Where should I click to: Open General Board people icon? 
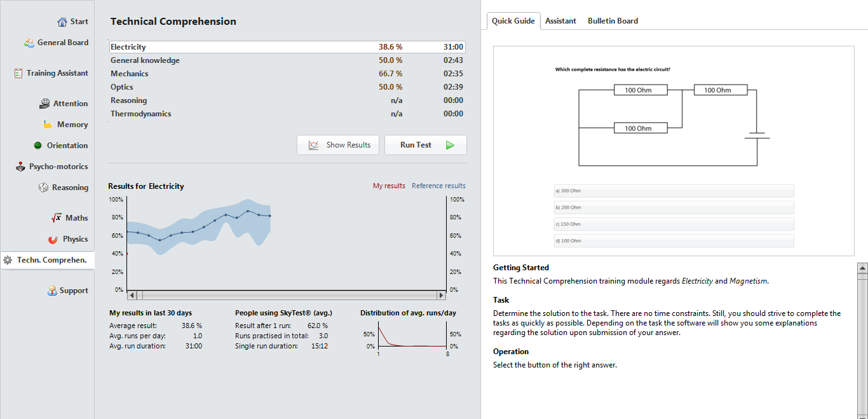coord(29,43)
